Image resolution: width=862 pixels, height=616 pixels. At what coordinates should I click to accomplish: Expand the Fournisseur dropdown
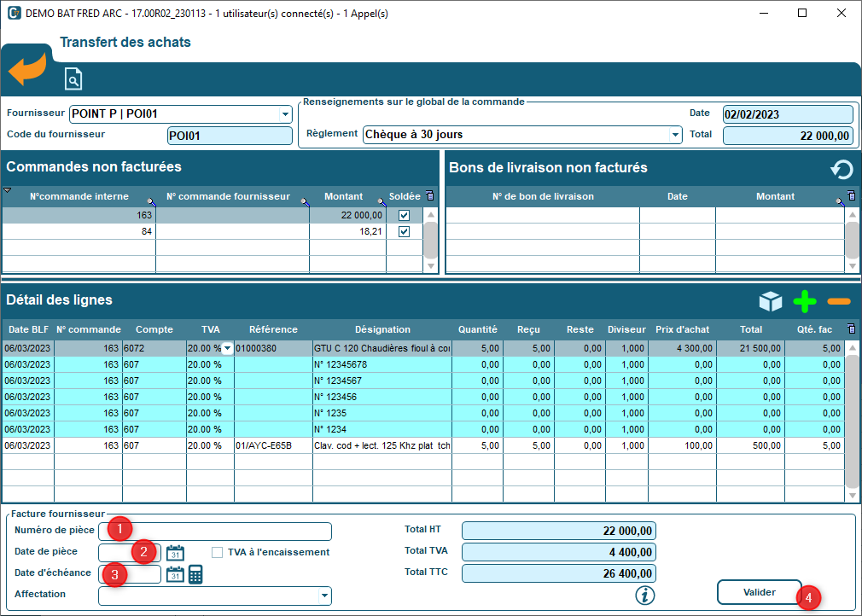click(285, 114)
